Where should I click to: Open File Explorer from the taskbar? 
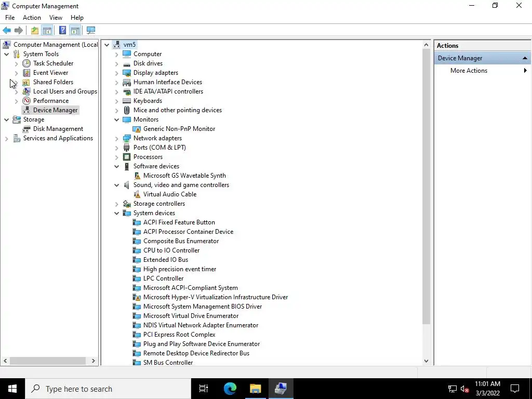[x=256, y=389]
